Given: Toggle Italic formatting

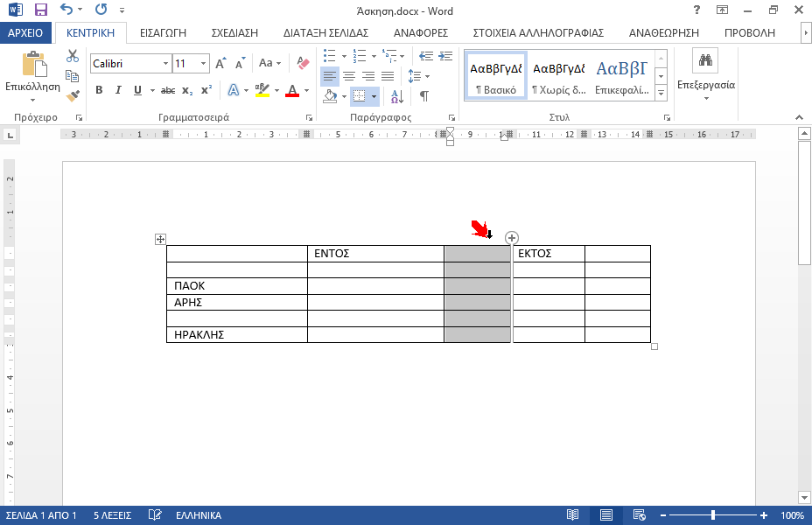Looking at the screenshot, I should point(118,90).
